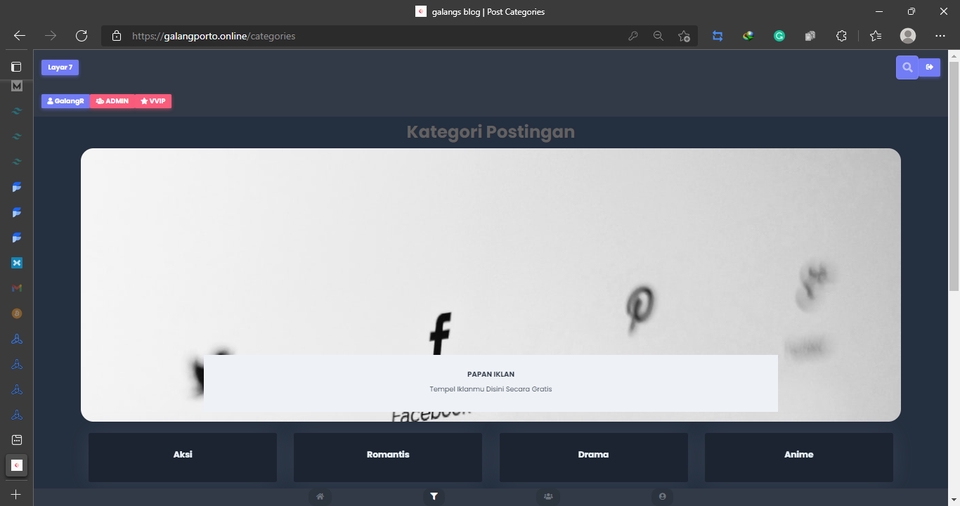The width and height of the screenshot is (960, 506).
Task: Open the Drama category
Action: point(593,457)
